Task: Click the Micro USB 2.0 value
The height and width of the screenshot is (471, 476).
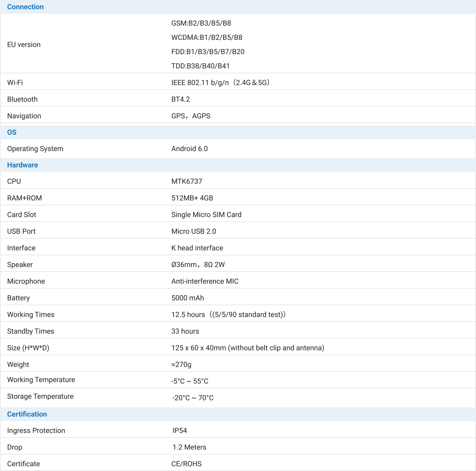Action: tap(194, 231)
